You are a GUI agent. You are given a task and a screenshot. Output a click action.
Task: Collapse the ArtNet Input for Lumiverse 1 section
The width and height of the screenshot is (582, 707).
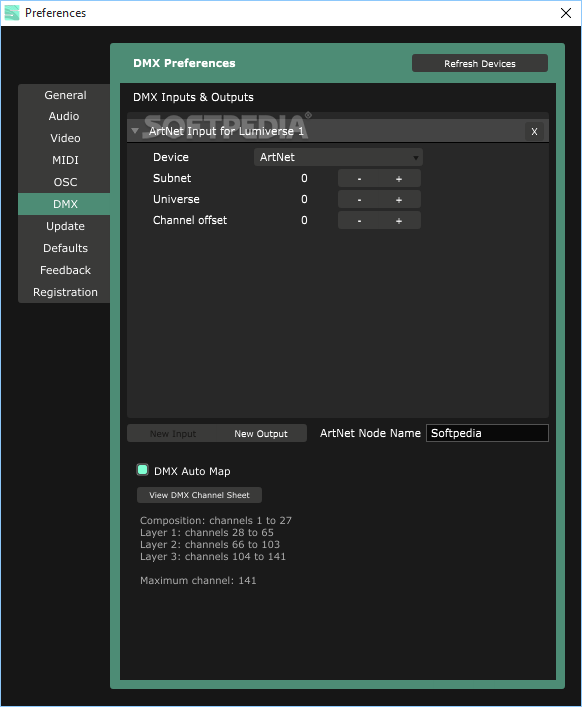[135, 131]
